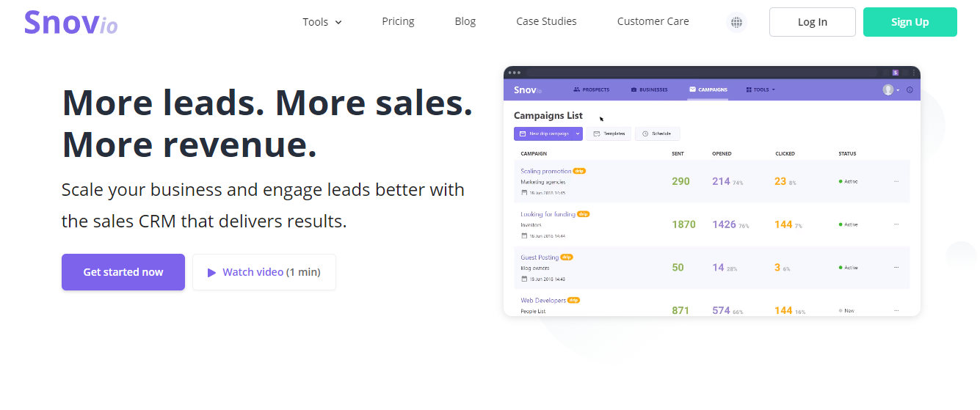Click the Log In button

812,22
